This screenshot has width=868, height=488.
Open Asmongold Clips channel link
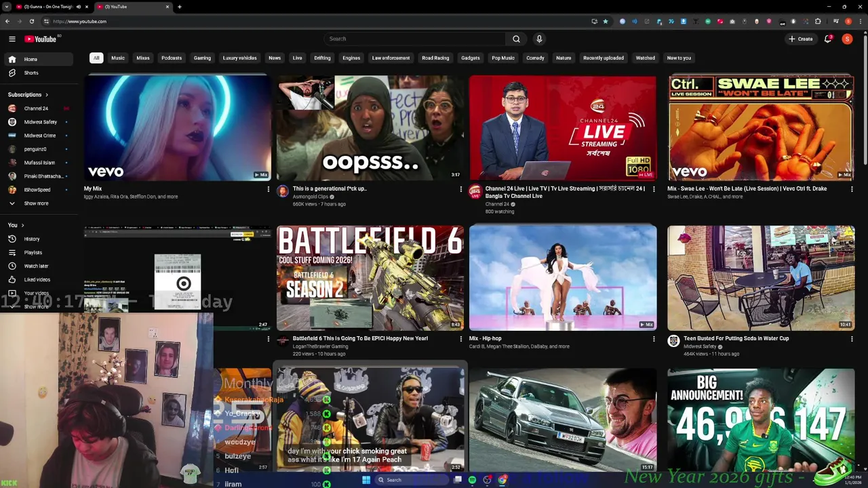click(311, 197)
